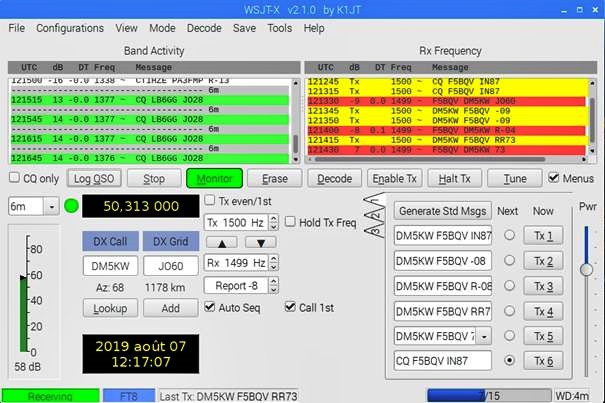
Task: Click the Tx 4 now button
Action: pos(543,311)
